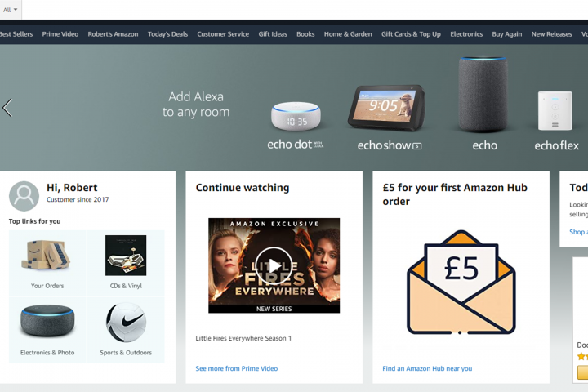Click Find an Amazon Hub near you

coord(427,368)
